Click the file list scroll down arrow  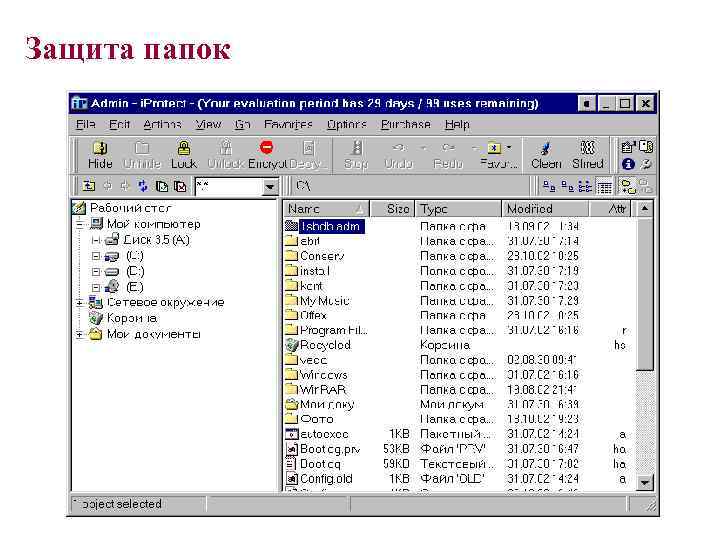pos(645,482)
